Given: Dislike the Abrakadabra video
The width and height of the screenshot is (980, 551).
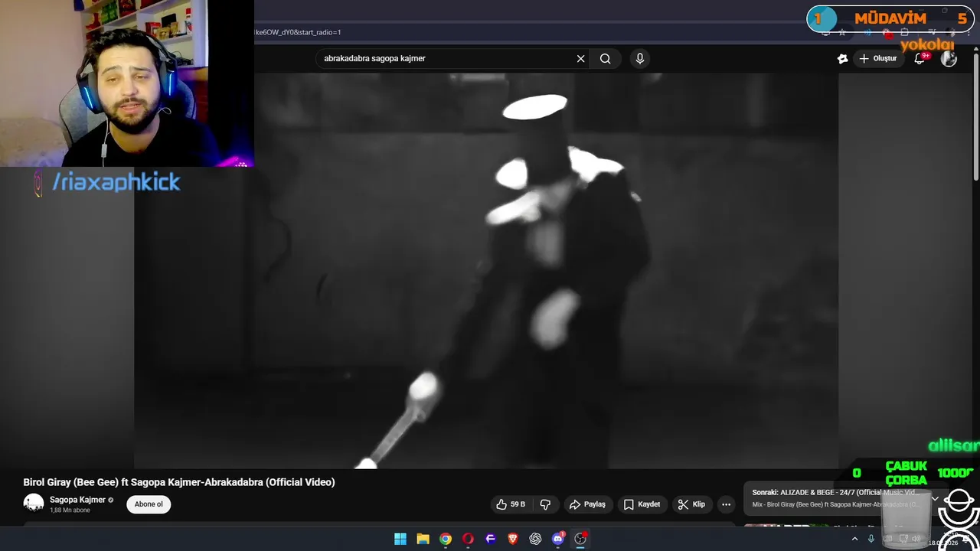Looking at the screenshot, I should pos(545,504).
